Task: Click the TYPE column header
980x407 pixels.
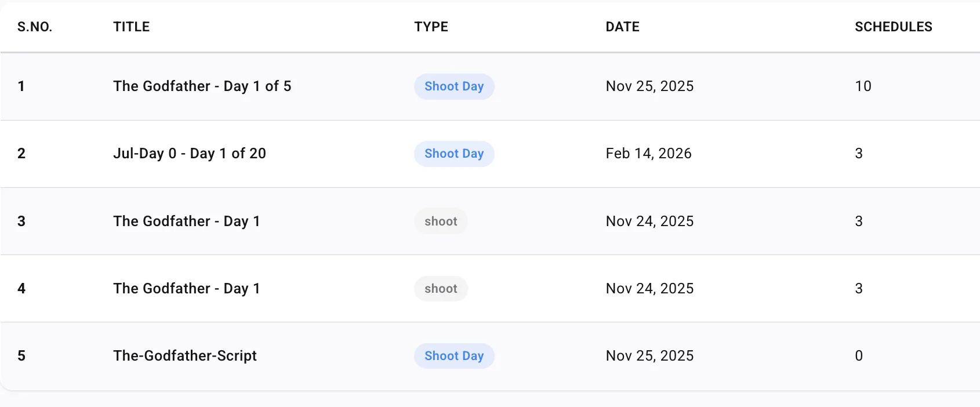Action: point(431,27)
